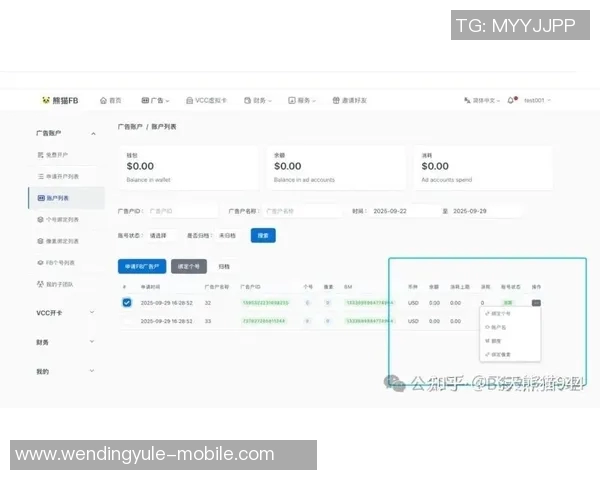Click the 熊猫FB panda logo
600x480 pixels.
click(x=60, y=100)
